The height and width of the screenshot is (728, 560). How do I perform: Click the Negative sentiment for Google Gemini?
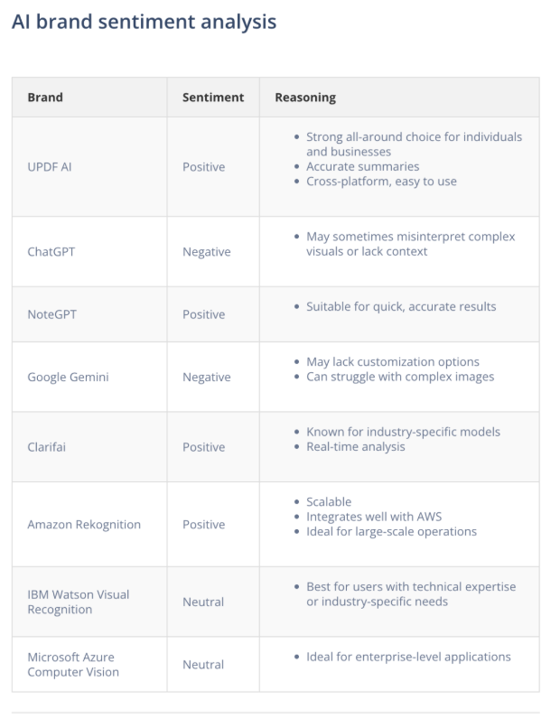click(x=207, y=377)
